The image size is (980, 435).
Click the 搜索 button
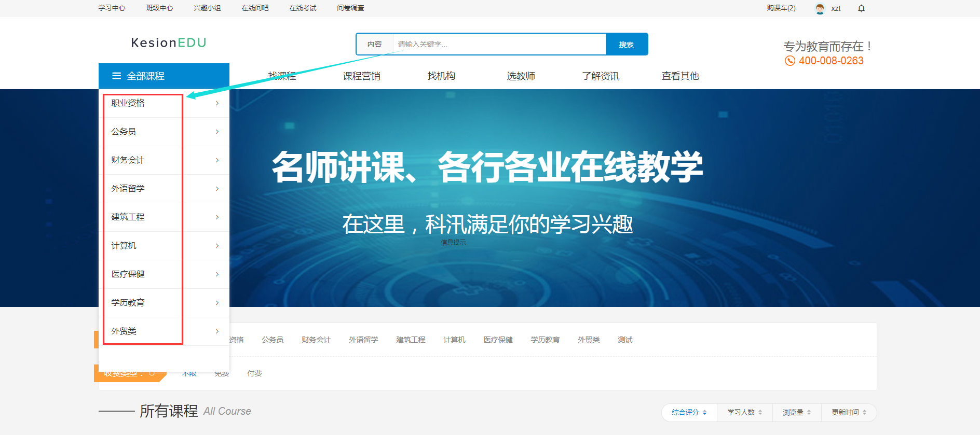coord(627,44)
